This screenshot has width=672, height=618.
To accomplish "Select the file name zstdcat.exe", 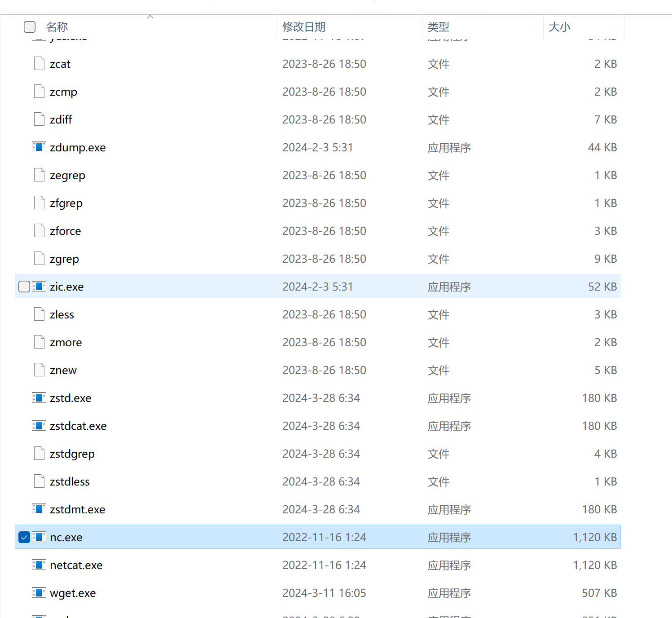I will click(x=78, y=426).
